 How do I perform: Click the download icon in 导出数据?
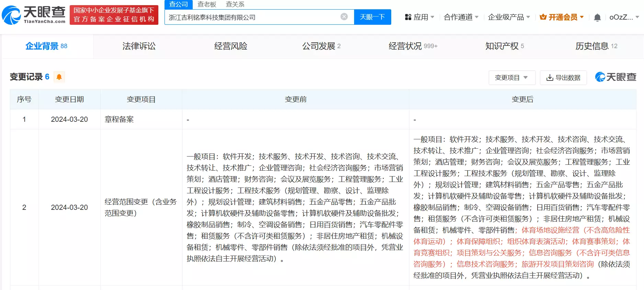pos(550,78)
